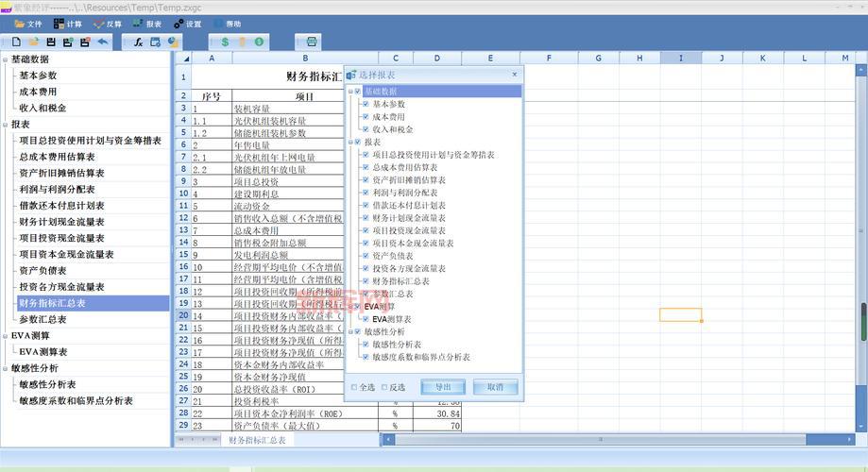Switch to the 财务指标汇总表 sheet tab

coord(258,440)
